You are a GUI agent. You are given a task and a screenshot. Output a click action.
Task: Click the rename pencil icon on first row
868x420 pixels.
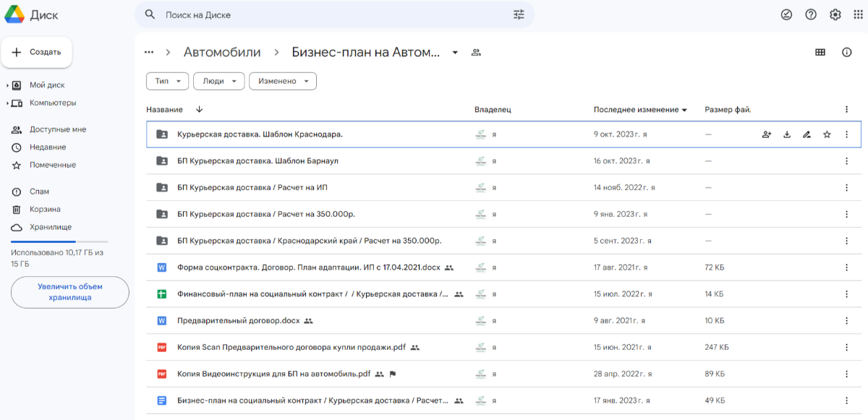pos(807,134)
